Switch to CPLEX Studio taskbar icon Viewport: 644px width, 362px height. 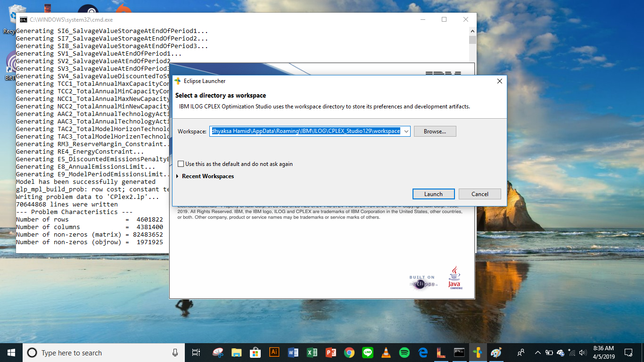click(x=478, y=353)
